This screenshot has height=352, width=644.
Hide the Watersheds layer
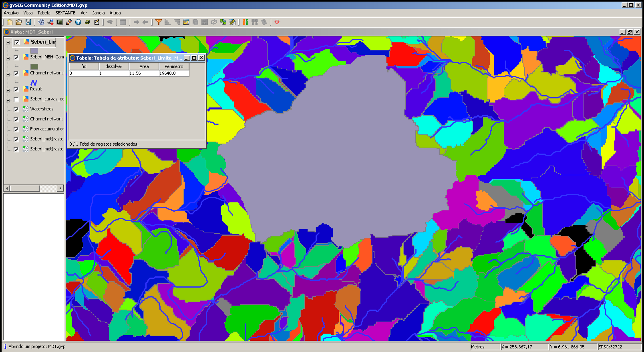click(16, 109)
